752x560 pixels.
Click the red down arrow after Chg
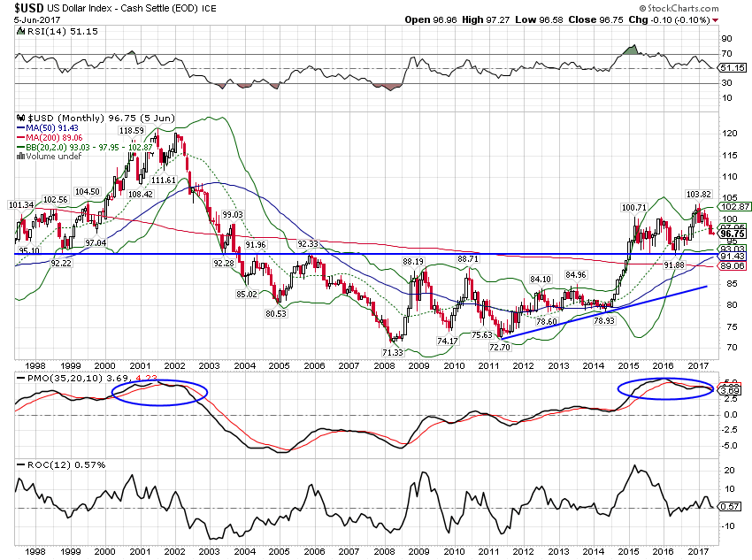pyautogui.click(x=715, y=20)
